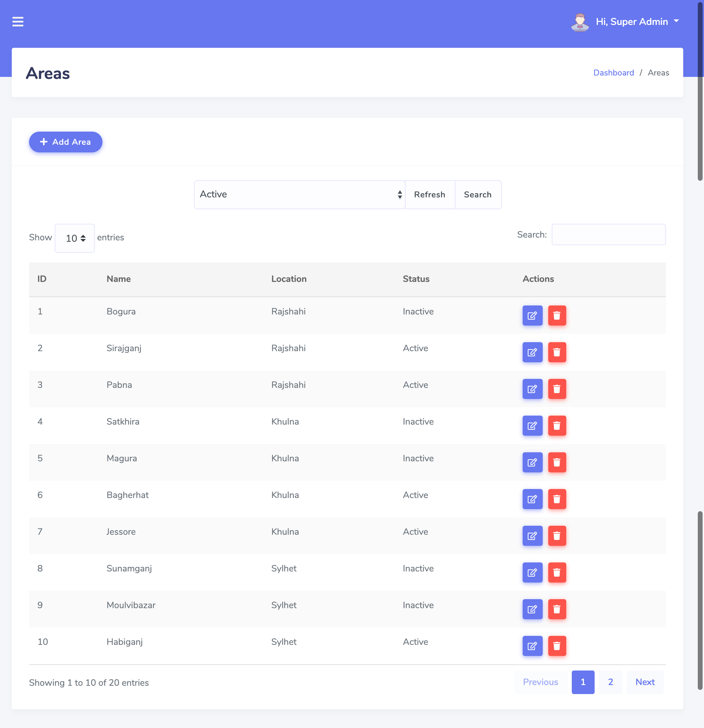Edit the Moulvibazar area row
Screen dimensions: 704x728
click(x=532, y=609)
